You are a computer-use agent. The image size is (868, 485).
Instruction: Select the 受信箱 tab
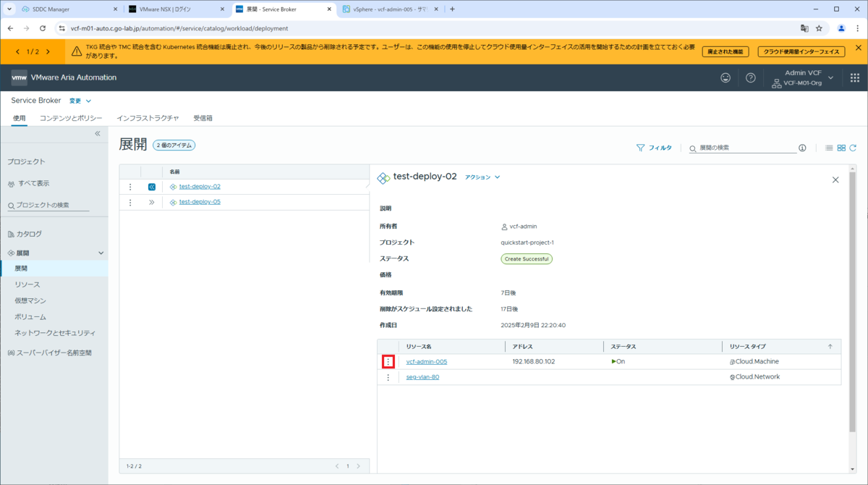point(203,118)
